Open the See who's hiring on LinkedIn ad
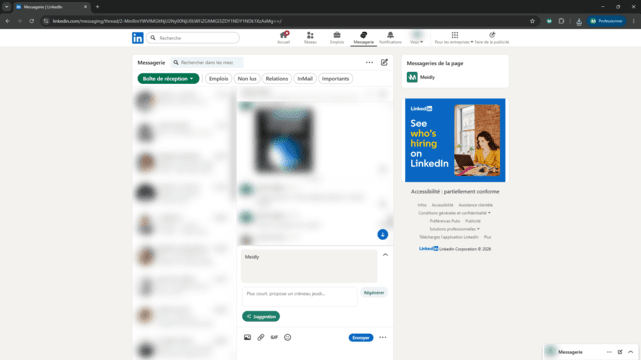Image resolution: width=641 pixels, height=360 pixels. point(455,140)
